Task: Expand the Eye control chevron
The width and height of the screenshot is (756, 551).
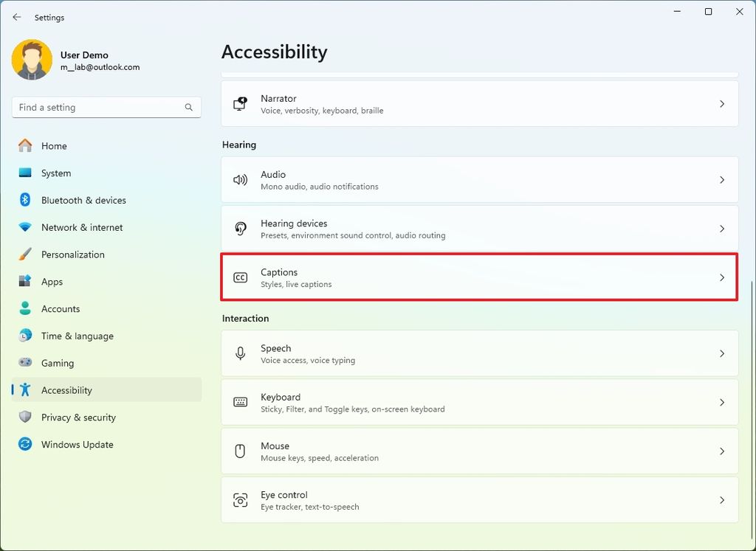Action: (722, 499)
